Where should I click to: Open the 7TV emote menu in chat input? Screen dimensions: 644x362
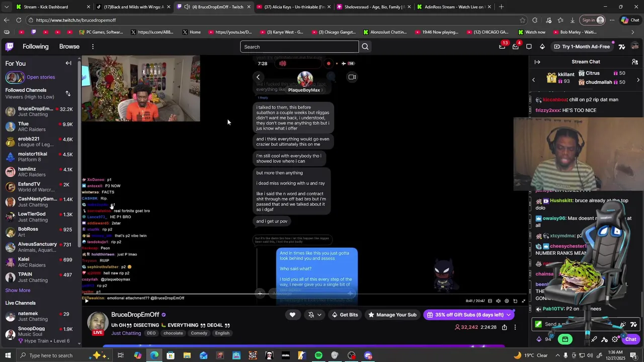(633, 324)
